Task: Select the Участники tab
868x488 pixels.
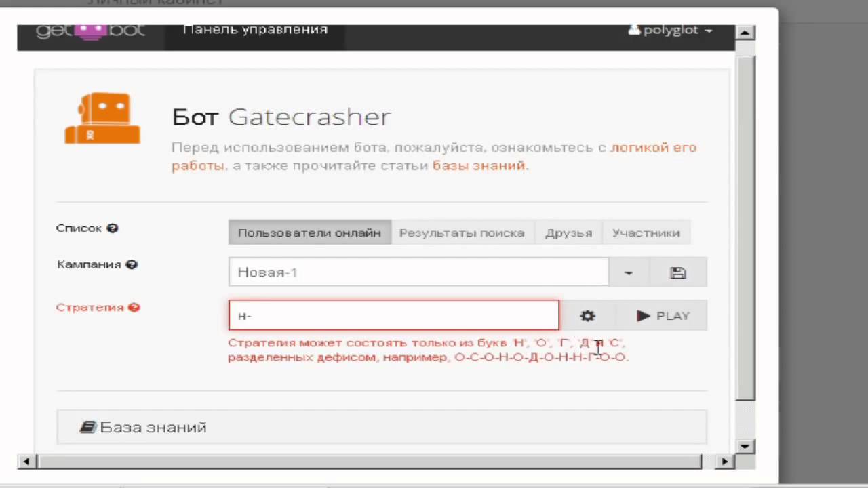Action: pos(646,232)
